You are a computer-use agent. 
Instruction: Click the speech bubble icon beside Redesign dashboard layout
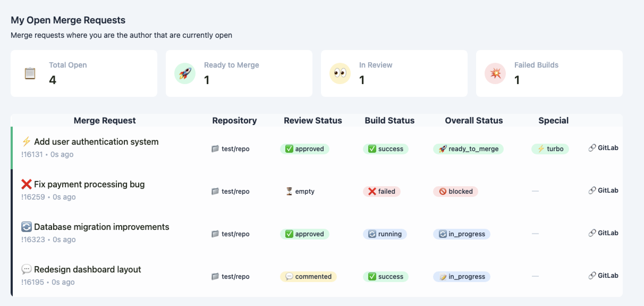tap(26, 269)
